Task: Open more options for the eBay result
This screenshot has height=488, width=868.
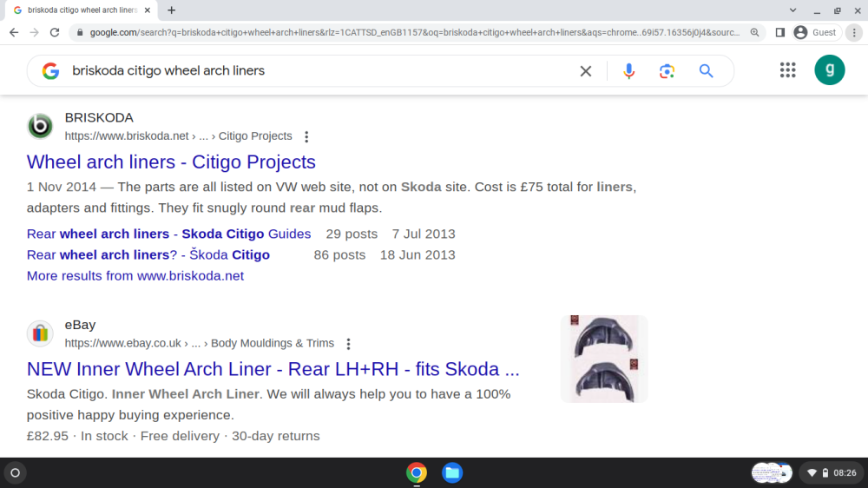Action: coord(348,344)
